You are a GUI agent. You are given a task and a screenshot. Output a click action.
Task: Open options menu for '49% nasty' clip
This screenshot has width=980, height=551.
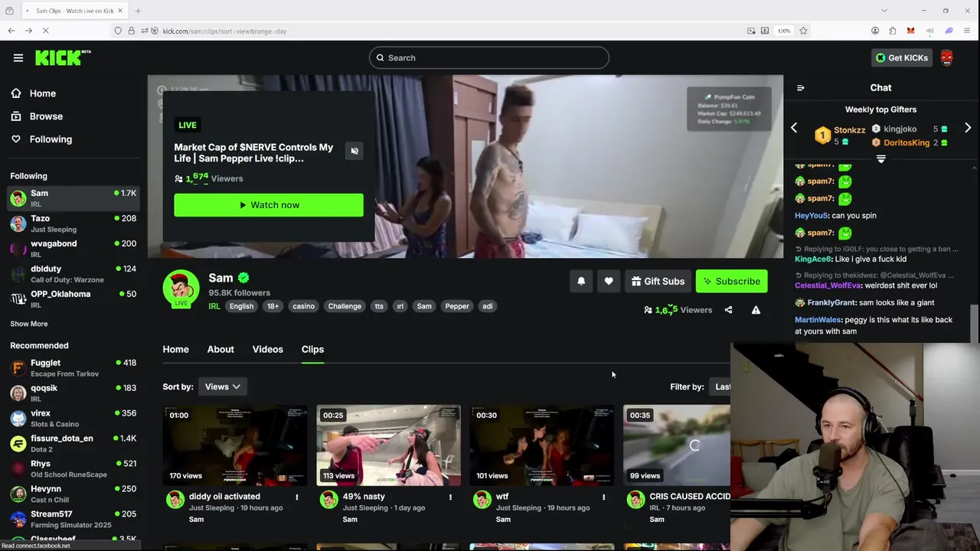point(450,497)
